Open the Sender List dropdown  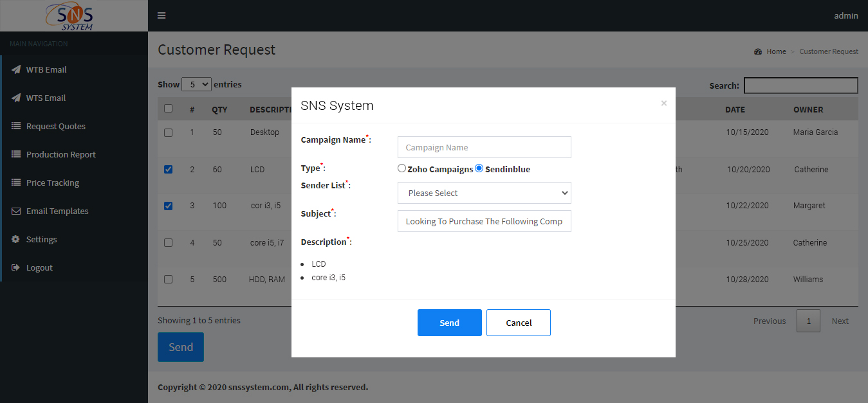click(484, 193)
